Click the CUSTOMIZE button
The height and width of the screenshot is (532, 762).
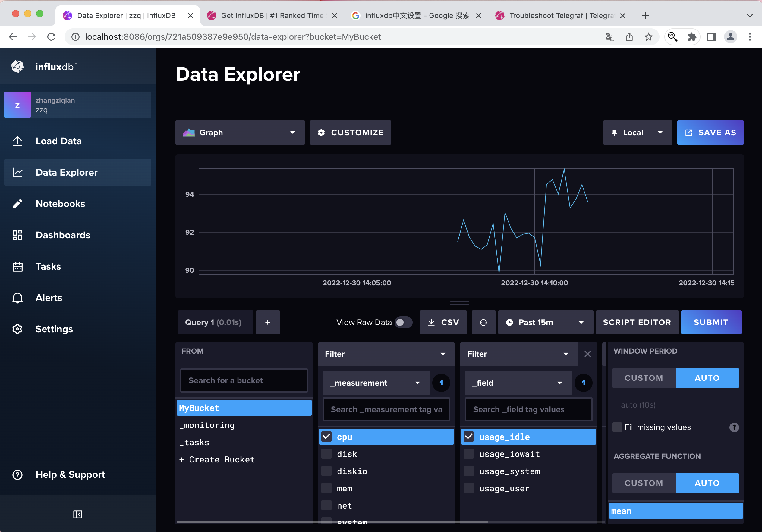tap(350, 133)
